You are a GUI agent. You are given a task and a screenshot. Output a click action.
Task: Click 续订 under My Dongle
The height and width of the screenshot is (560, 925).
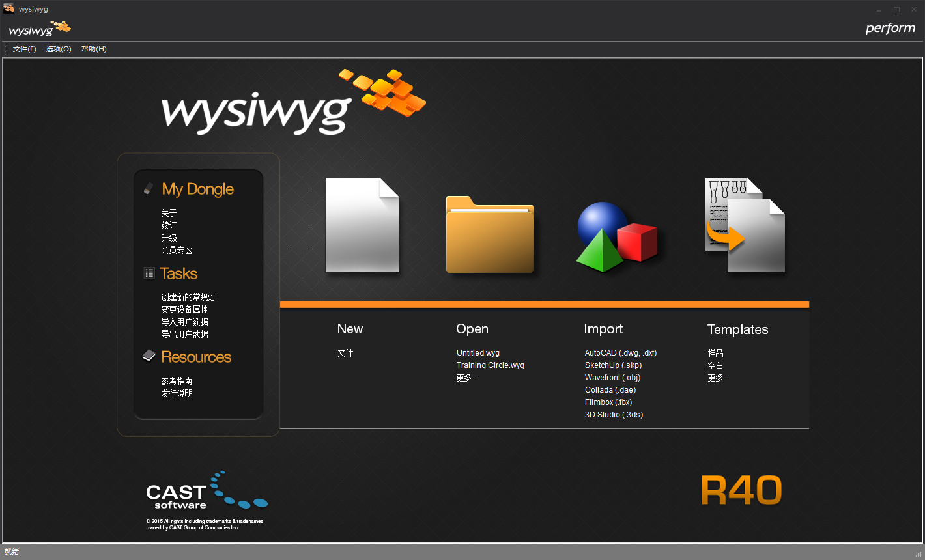pos(169,225)
